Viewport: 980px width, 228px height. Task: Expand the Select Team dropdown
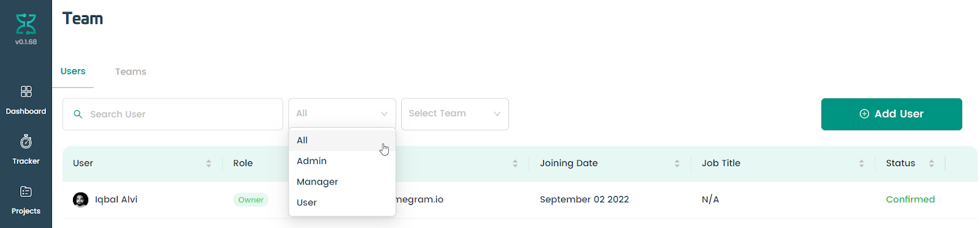click(x=454, y=114)
